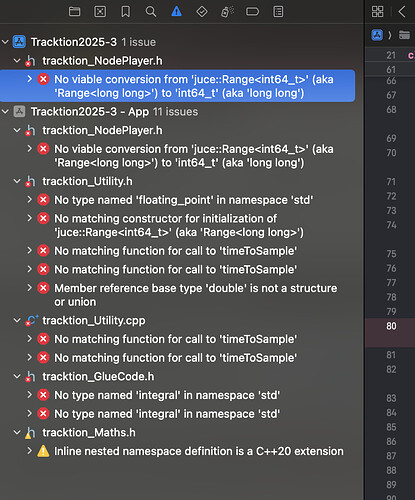Expand the 'Member reference base type' error
The image size is (415, 500).
(30, 288)
